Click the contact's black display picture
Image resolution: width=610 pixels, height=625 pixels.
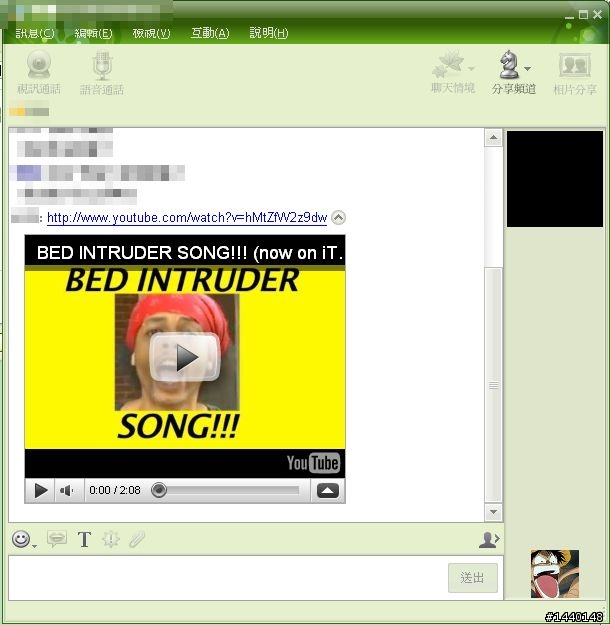555,179
